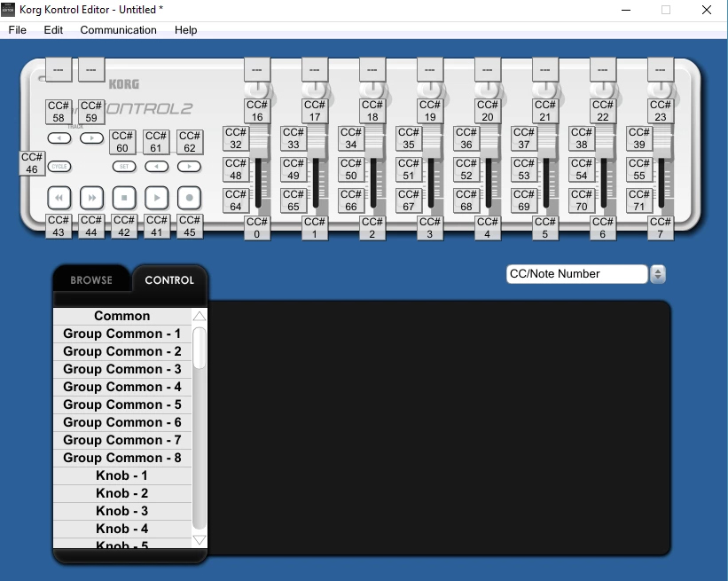The width and height of the screenshot is (728, 581).
Task: Click the marker SET button
Action: tap(124, 166)
